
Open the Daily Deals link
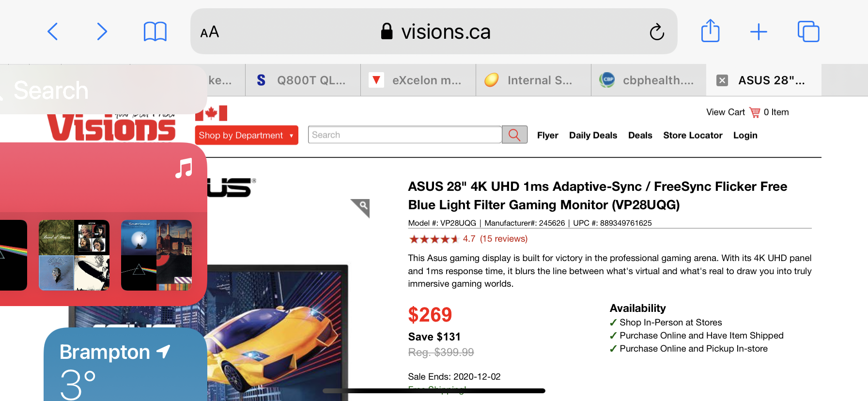coord(593,136)
